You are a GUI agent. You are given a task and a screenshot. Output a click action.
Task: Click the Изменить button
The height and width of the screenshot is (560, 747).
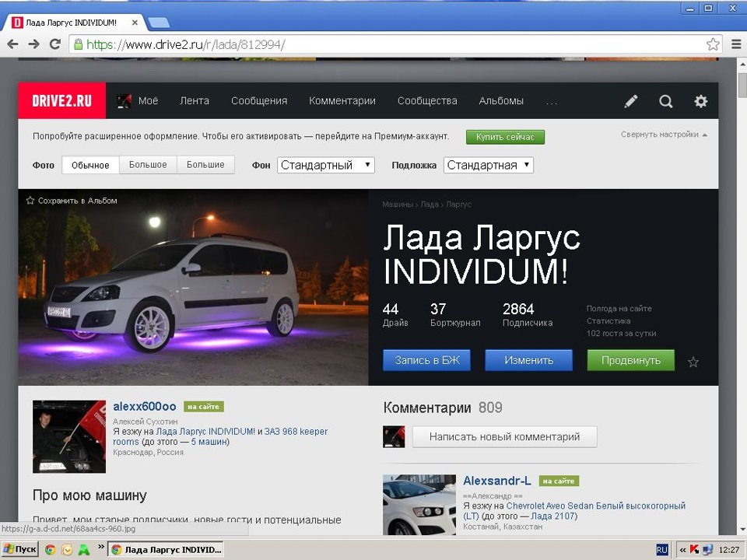(x=529, y=360)
